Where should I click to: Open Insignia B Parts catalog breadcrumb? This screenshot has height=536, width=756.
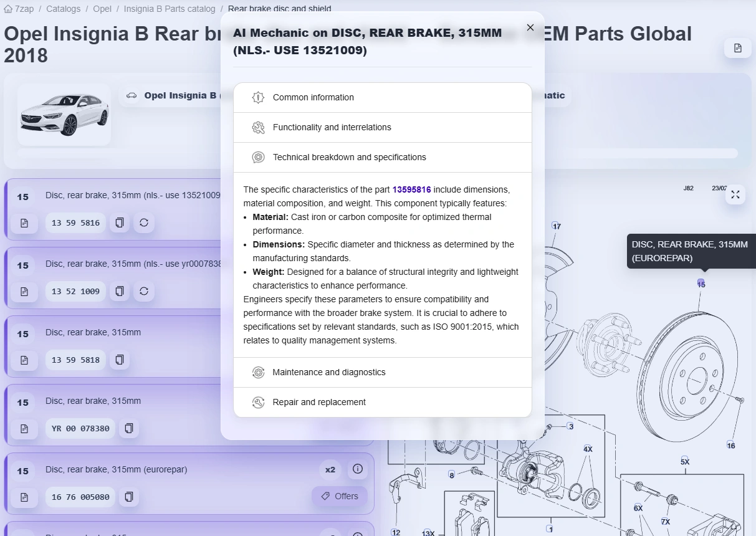[170, 9]
